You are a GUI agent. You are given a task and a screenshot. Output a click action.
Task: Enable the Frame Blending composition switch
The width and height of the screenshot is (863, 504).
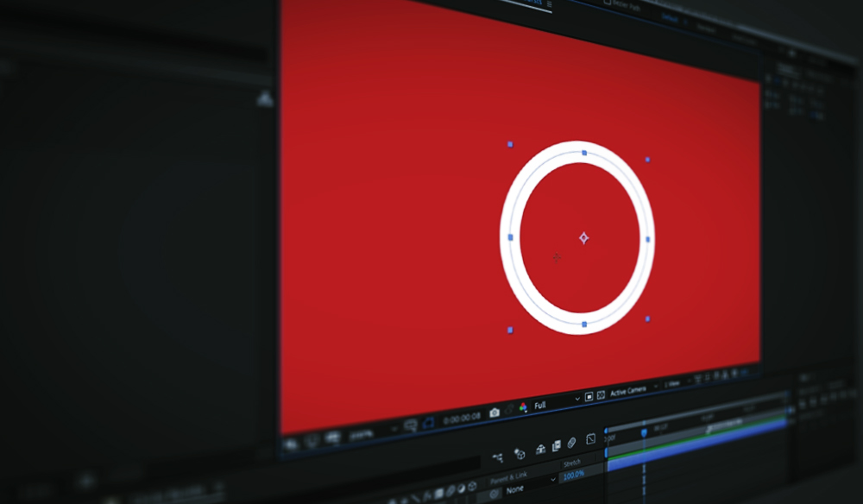[x=556, y=444]
